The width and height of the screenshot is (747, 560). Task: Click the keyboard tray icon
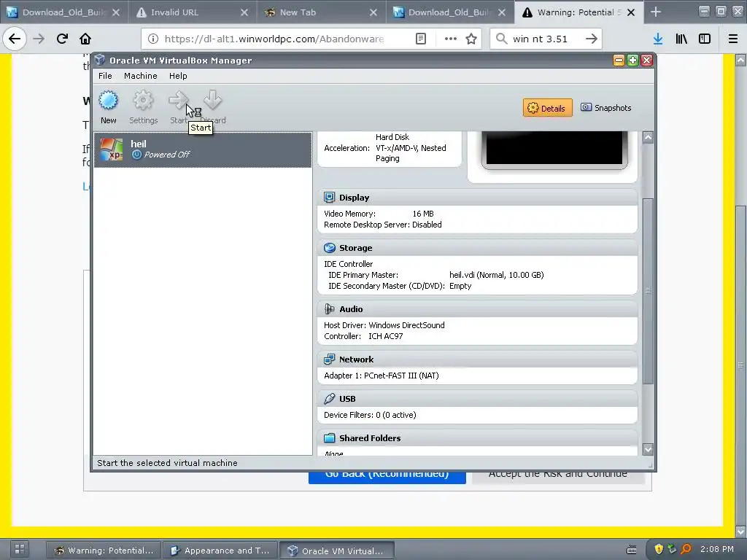(x=631, y=550)
